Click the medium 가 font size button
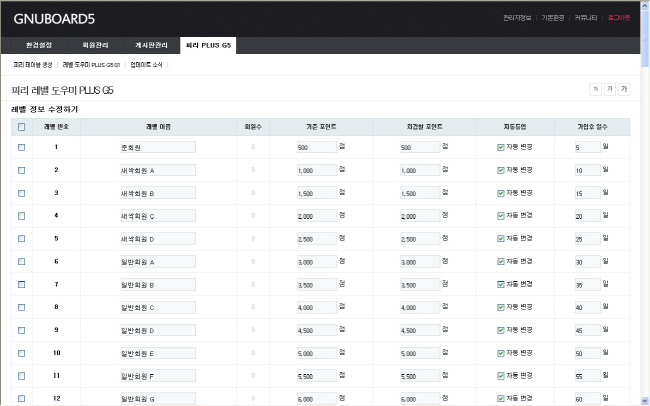The width and height of the screenshot is (650, 406). tap(610, 89)
